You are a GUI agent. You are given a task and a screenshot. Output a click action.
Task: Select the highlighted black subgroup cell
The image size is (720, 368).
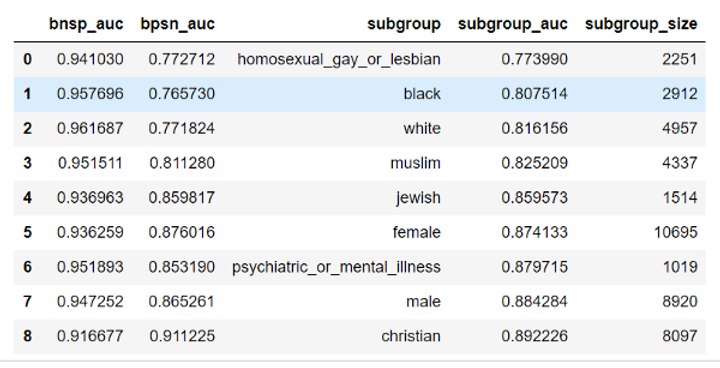[422, 94]
